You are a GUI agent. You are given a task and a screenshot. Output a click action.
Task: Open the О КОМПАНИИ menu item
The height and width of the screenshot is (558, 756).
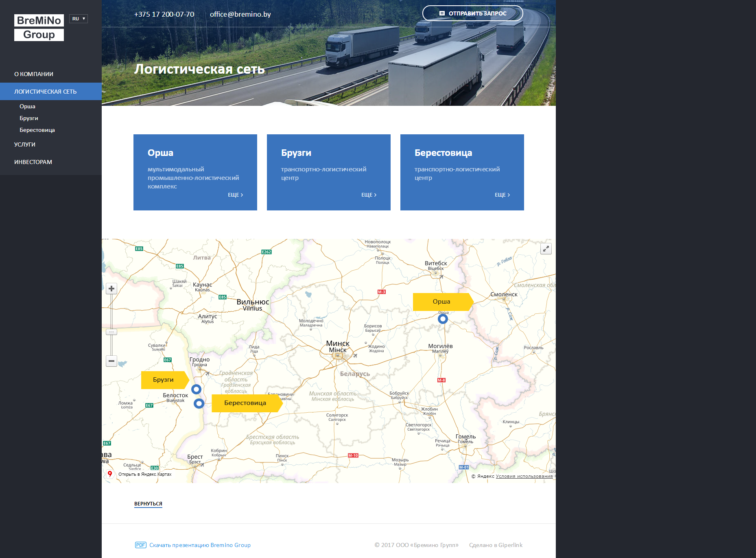pyautogui.click(x=34, y=74)
